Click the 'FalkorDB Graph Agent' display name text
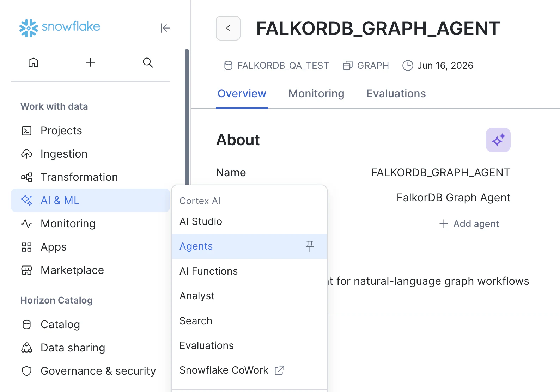Viewport: 560px width, 392px height. tap(454, 198)
